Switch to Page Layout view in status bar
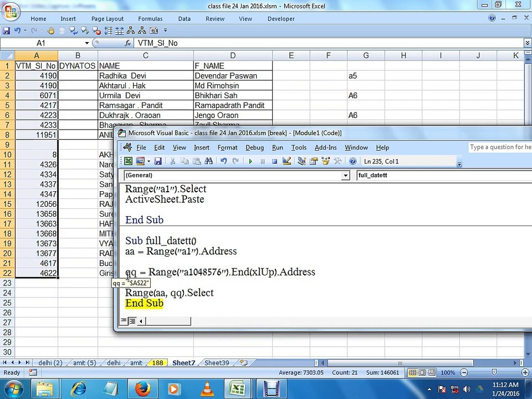This screenshot has width=532, height=399. 422,372
